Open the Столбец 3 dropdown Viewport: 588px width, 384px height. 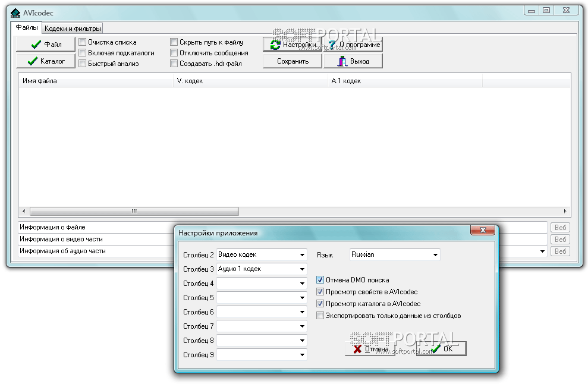point(302,269)
